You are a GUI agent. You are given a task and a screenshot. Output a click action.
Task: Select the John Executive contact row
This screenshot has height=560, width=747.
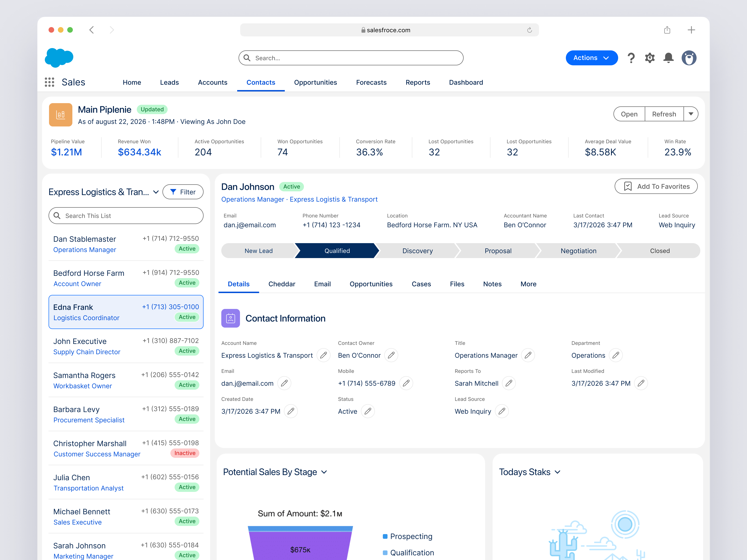tap(126, 346)
